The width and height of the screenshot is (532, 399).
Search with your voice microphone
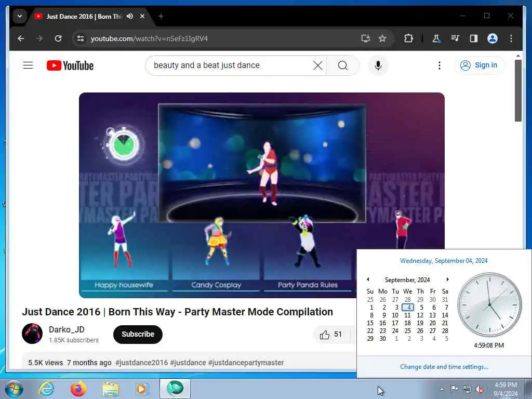pyautogui.click(x=378, y=65)
